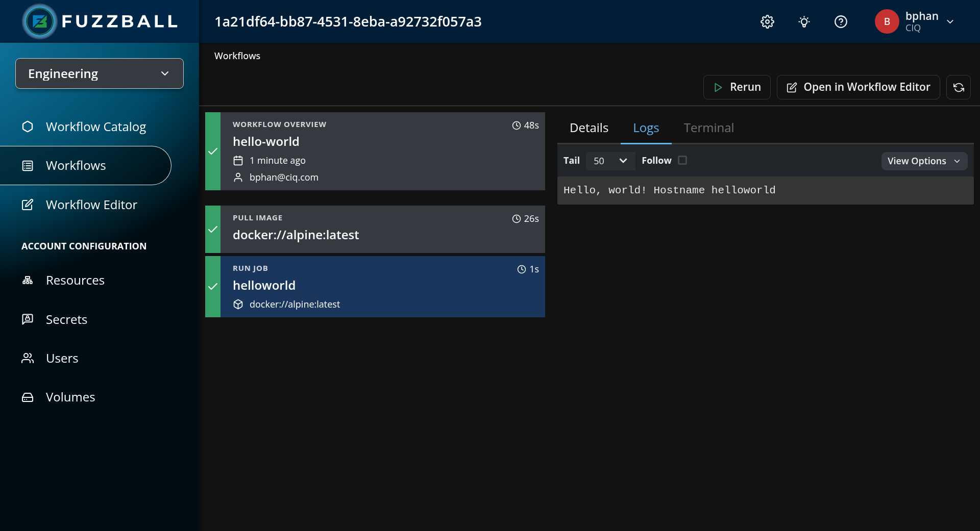Viewport: 980px width, 531px height.
Task: Open the Resources configuration page
Action: tap(75, 280)
